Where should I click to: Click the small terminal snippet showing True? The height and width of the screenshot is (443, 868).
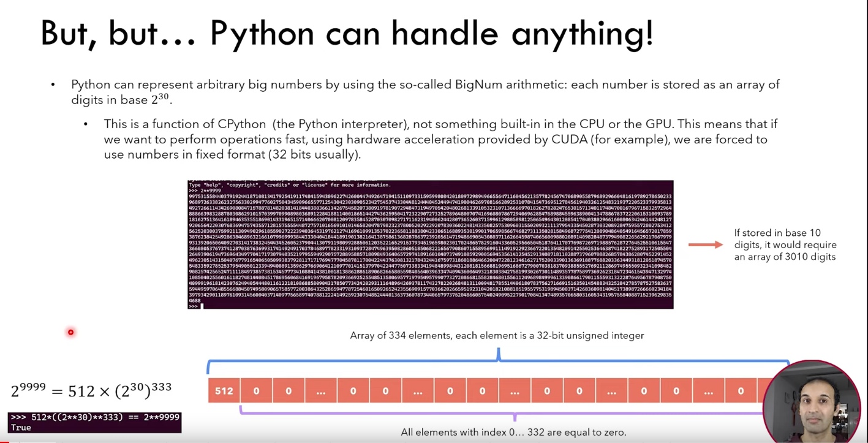click(x=94, y=422)
